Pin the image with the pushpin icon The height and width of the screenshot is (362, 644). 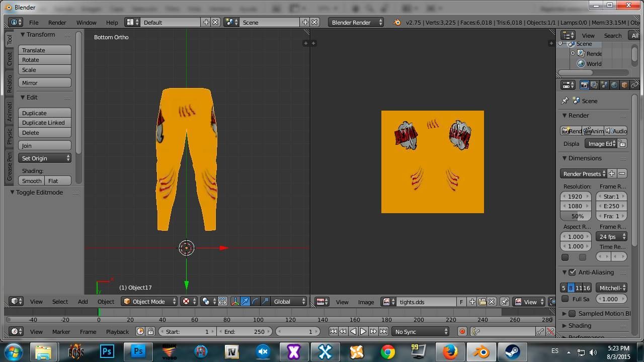(504, 302)
